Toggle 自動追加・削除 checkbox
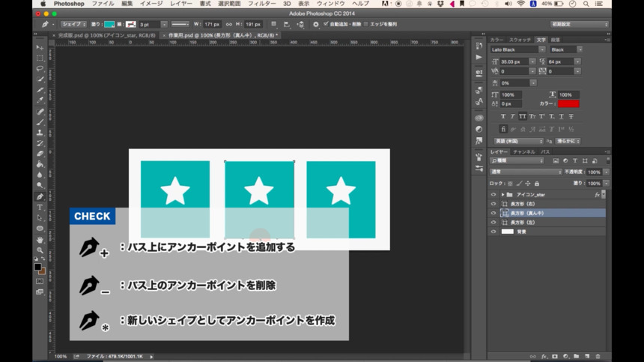 [x=326, y=24]
